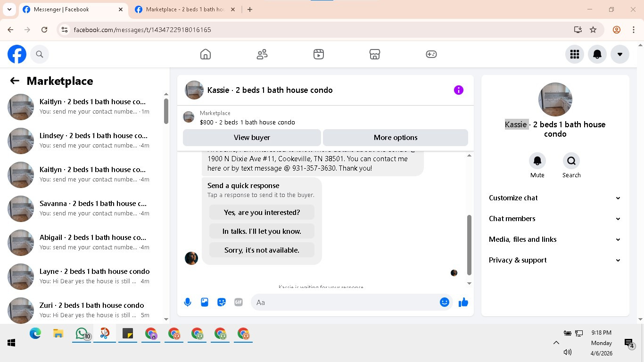Open the sticker picker icon
This screenshot has width=644, height=362.
click(x=222, y=302)
